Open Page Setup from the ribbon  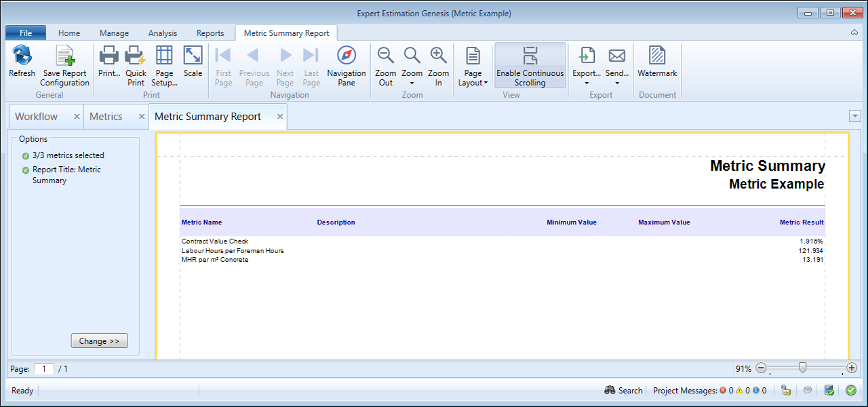[x=164, y=56]
